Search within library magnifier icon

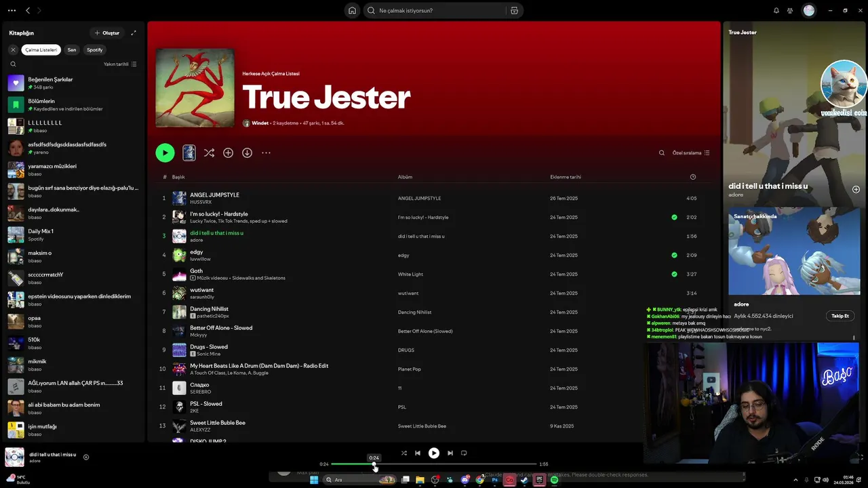tap(13, 64)
